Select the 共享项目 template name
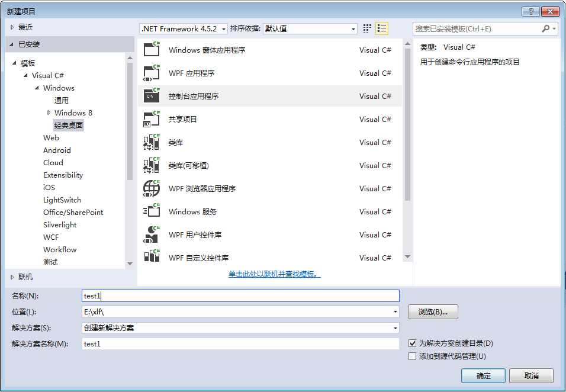 pos(183,119)
